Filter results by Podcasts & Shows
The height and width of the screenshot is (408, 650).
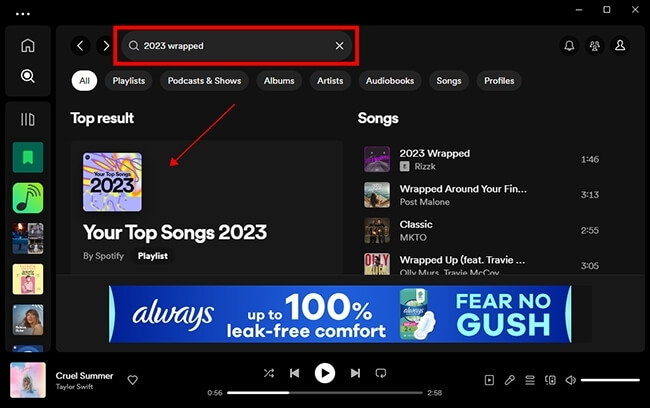pos(204,80)
